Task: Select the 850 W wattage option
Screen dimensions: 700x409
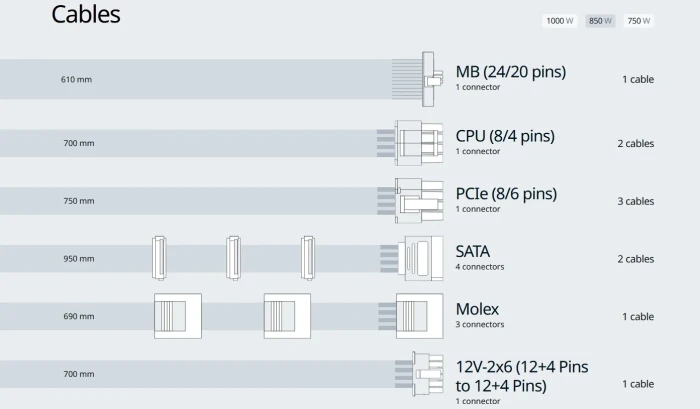Action: (x=601, y=21)
